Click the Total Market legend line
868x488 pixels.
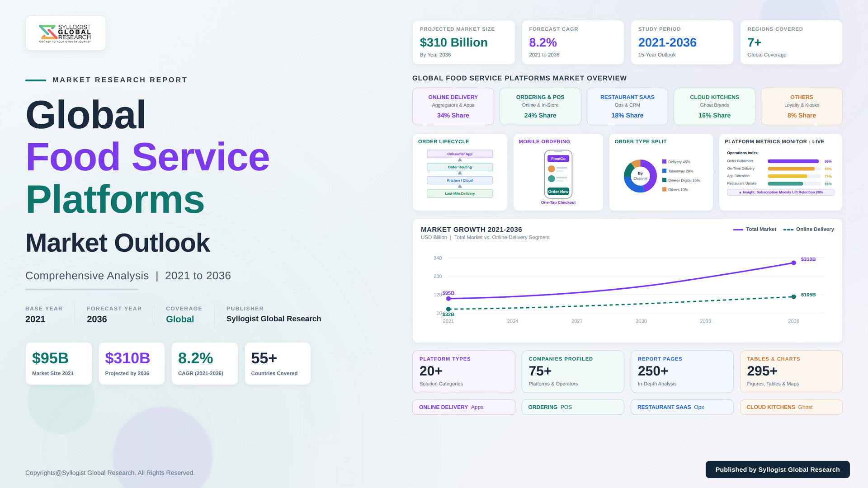tap(738, 230)
